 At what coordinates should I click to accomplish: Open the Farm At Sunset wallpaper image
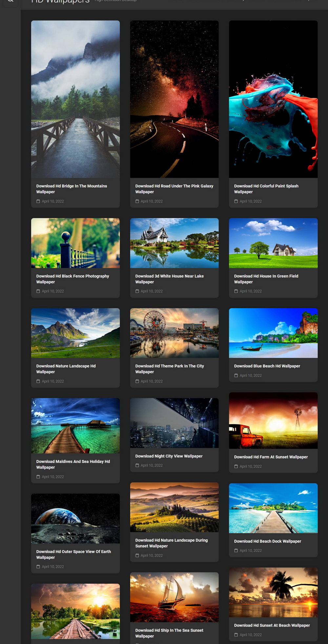coord(273,420)
